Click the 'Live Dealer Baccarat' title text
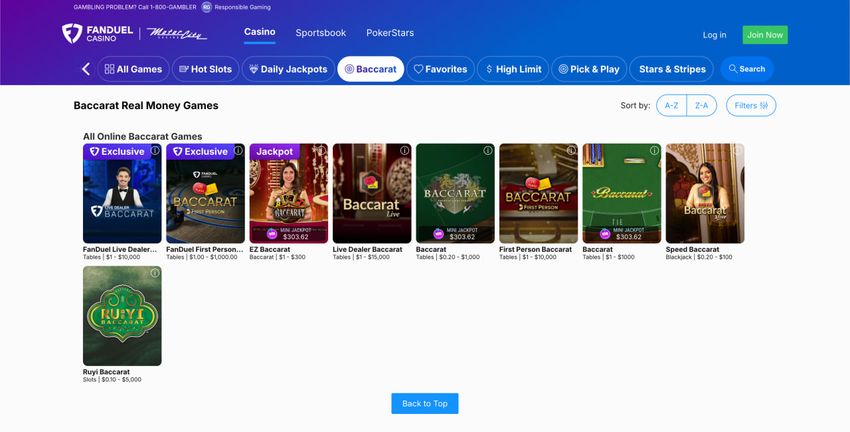 point(368,249)
